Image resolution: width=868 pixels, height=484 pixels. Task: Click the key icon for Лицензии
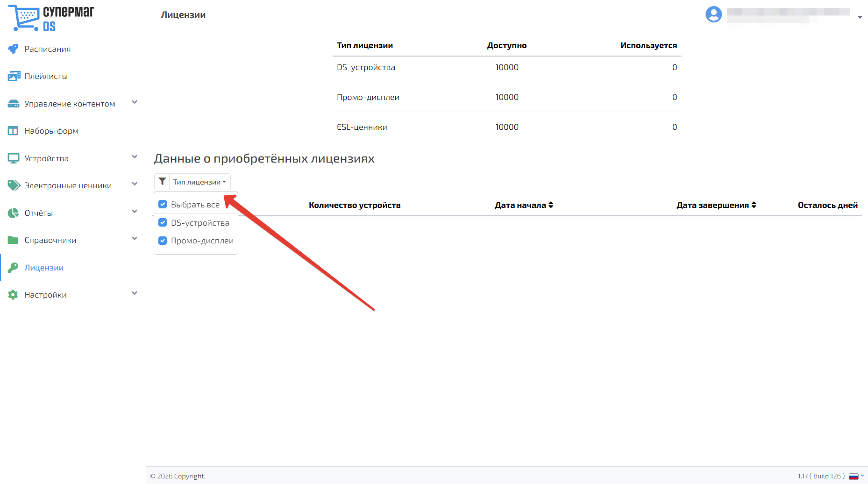click(x=13, y=268)
